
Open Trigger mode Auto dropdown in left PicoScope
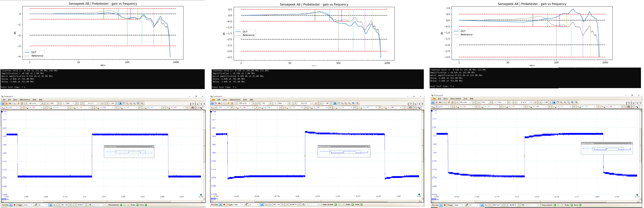pos(32,205)
